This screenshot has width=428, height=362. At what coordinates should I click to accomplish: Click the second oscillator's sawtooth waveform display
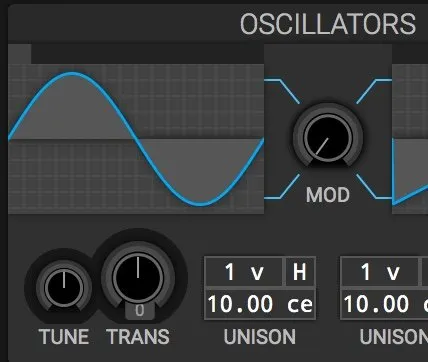click(x=410, y=139)
